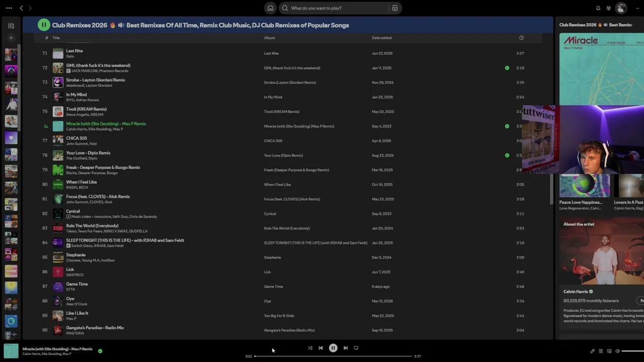Toggle saved checkmark on Your Love row
Screen dimensions: 644x362
(507, 155)
